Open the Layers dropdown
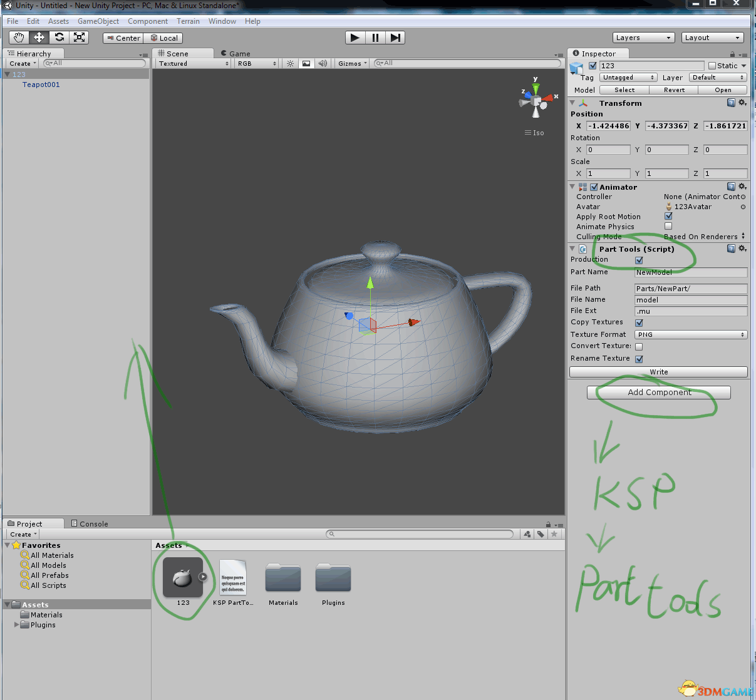This screenshot has height=700, width=756. [x=643, y=38]
